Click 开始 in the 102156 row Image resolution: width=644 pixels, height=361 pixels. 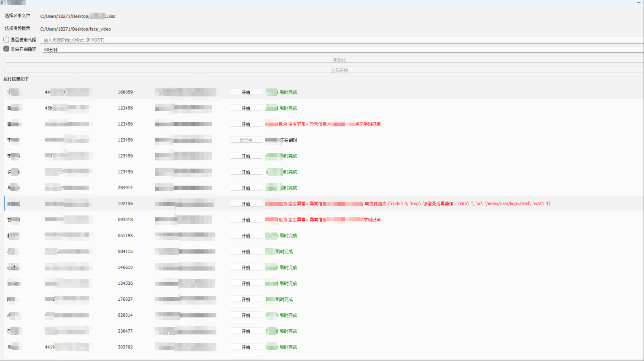point(246,204)
